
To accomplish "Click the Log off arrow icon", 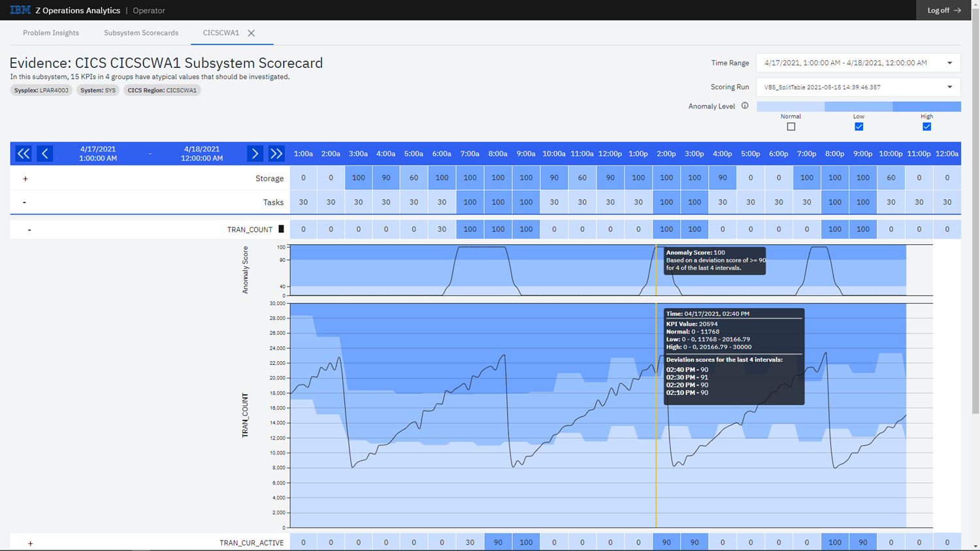I will (958, 10).
